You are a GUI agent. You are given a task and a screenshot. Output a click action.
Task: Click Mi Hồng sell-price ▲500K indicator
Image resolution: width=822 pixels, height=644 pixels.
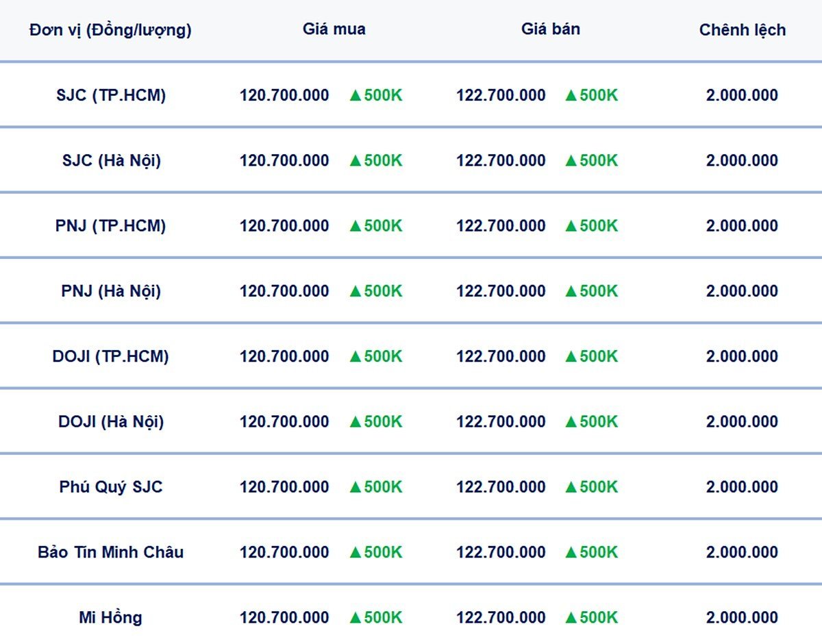(592, 617)
